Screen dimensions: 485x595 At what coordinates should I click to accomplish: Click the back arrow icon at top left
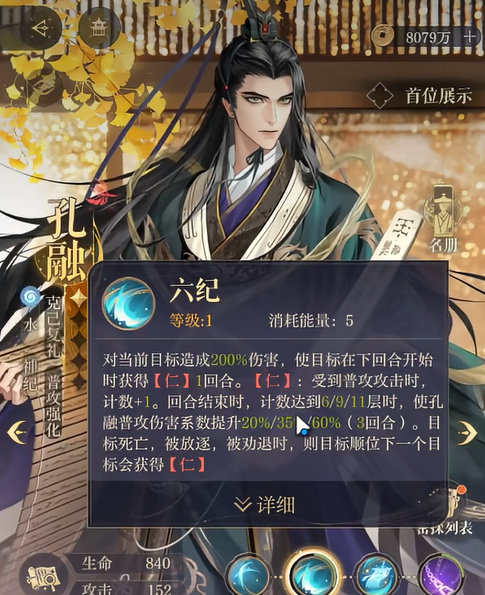coord(42,28)
